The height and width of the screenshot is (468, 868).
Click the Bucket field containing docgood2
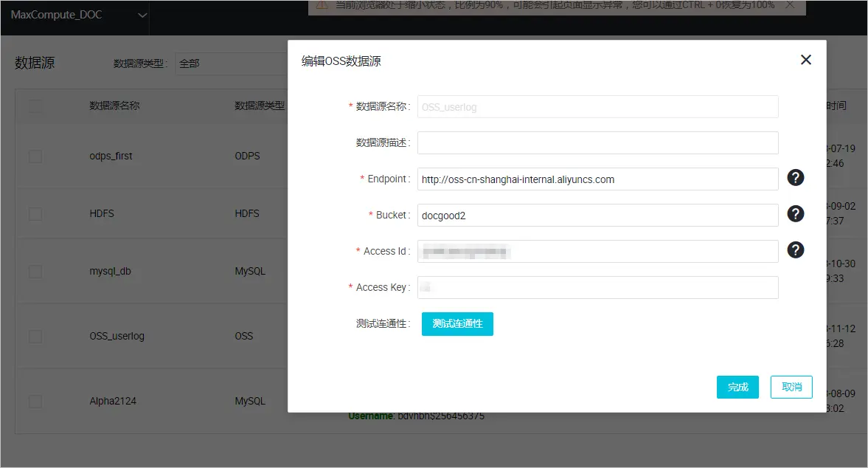pyautogui.click(x=598, y=216)
